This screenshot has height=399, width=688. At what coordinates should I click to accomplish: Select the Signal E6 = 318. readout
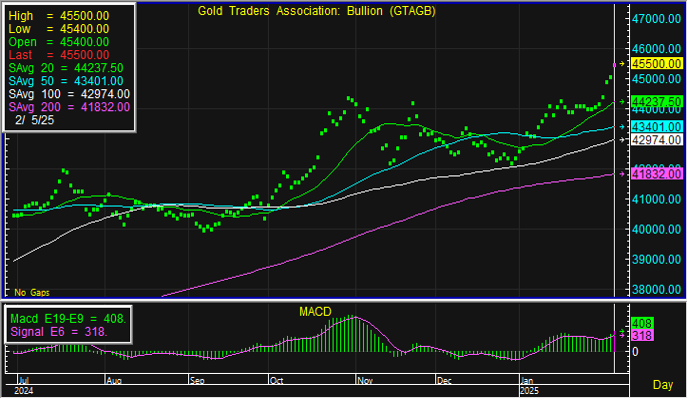59,332
